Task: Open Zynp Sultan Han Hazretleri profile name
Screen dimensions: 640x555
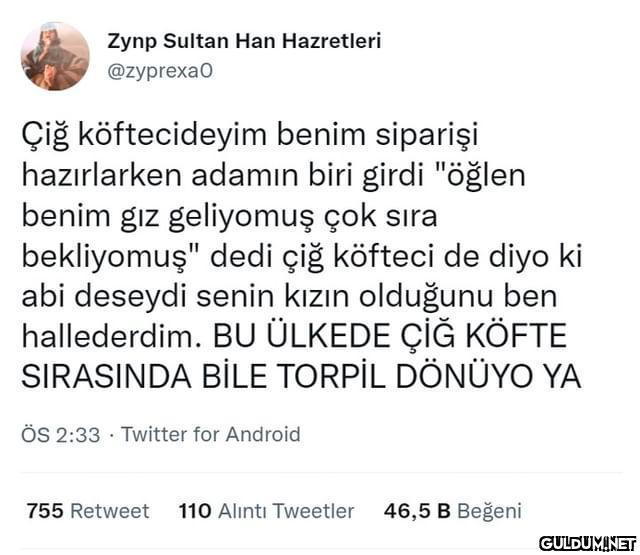Action: 244,42
